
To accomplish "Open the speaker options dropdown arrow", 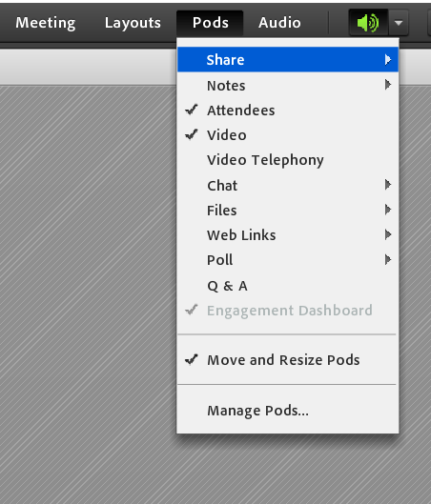I will [399, 23].
